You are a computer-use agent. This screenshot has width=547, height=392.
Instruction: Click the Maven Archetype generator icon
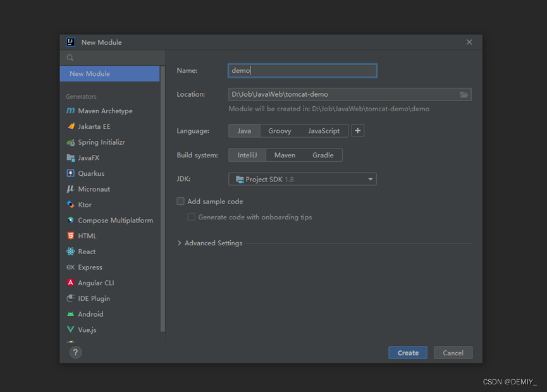tap(70, 111)
